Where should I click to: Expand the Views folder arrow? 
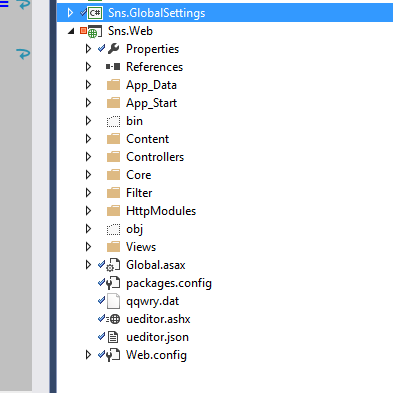tap(88, 247)
